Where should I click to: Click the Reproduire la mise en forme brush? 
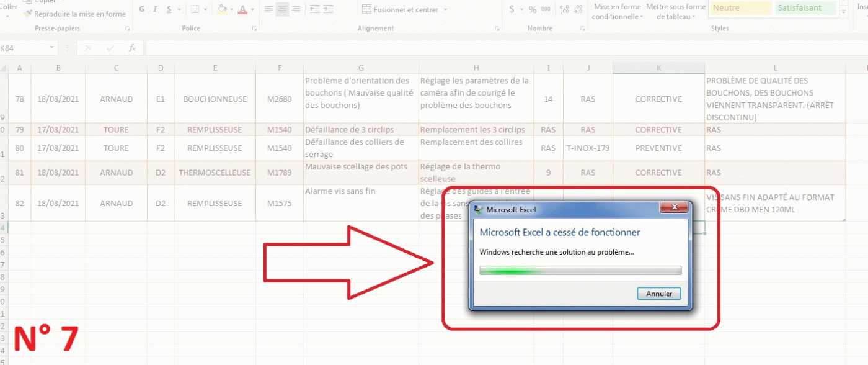(74, 14)
